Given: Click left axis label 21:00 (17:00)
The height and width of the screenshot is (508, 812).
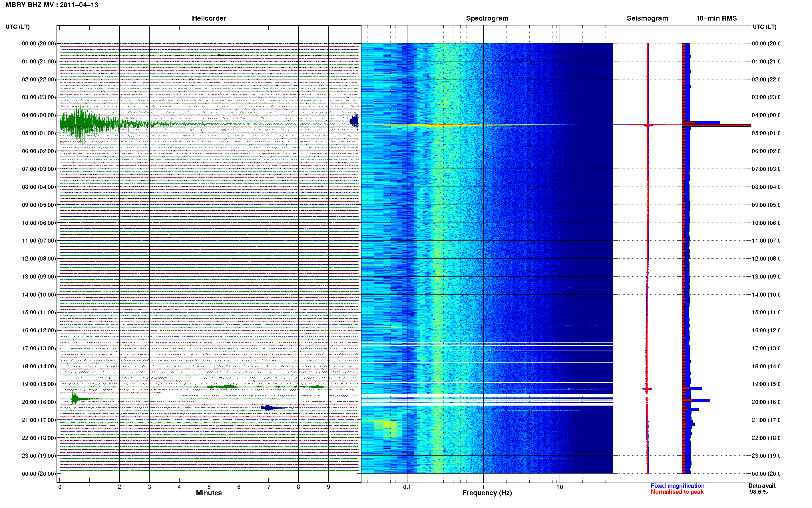Looking at the screenshot, I should point(39,420).
